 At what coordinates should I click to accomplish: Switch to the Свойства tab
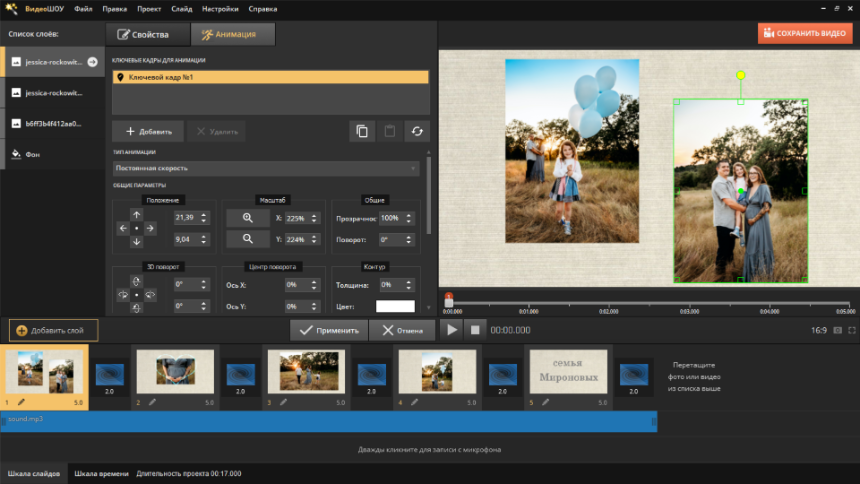pos(148,35)
